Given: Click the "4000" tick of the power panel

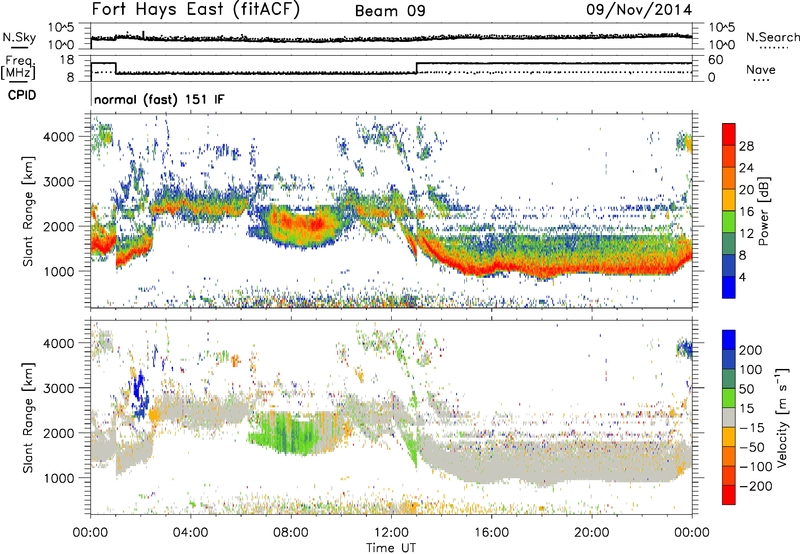Looking at the screenshot, I should point(59,137).
